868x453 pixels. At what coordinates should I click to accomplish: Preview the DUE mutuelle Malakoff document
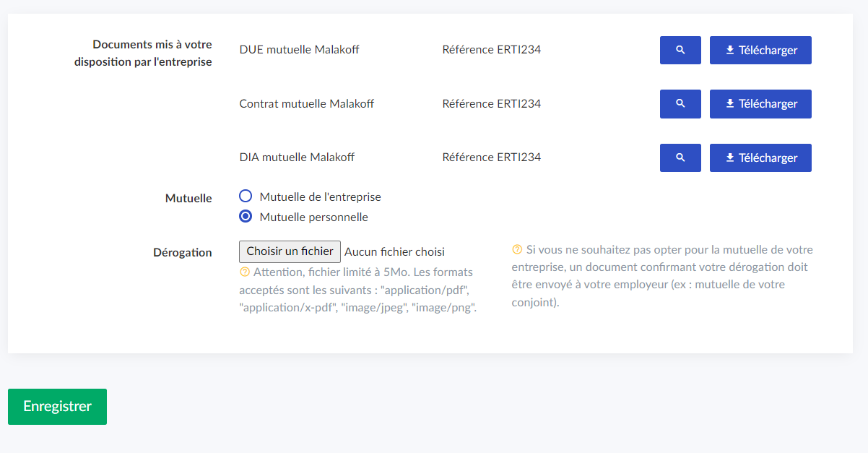(680, 51)
